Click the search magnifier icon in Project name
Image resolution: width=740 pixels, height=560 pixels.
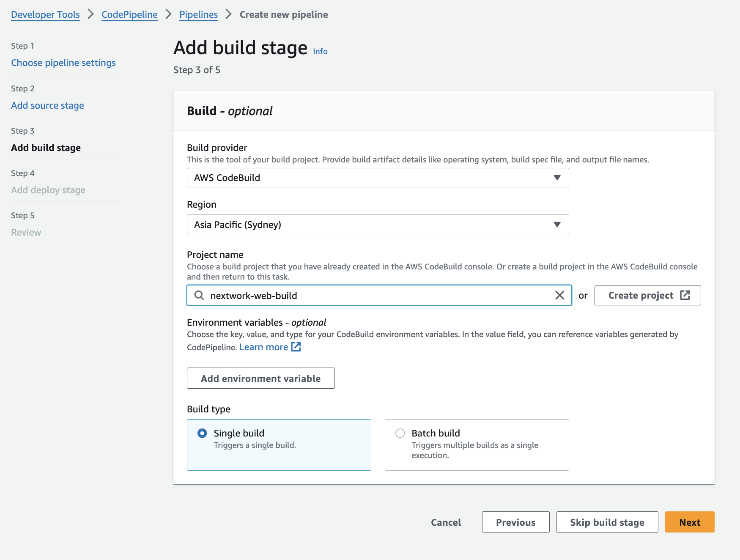click(199, 295)
